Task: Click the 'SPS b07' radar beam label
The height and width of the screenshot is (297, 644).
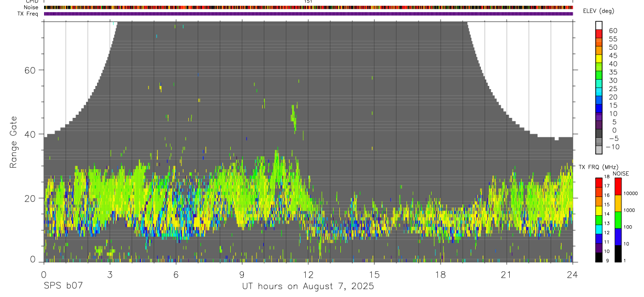Action: click(x=63, y=287)
